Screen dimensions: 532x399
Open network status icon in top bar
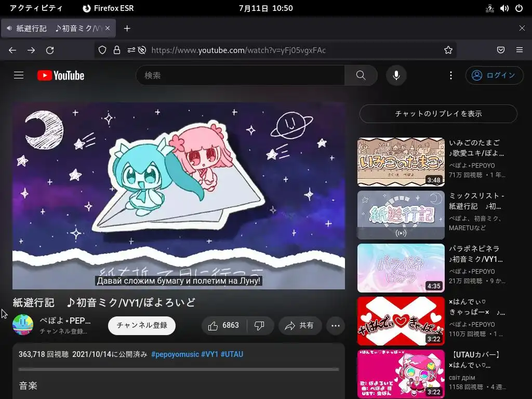[489, 8]
